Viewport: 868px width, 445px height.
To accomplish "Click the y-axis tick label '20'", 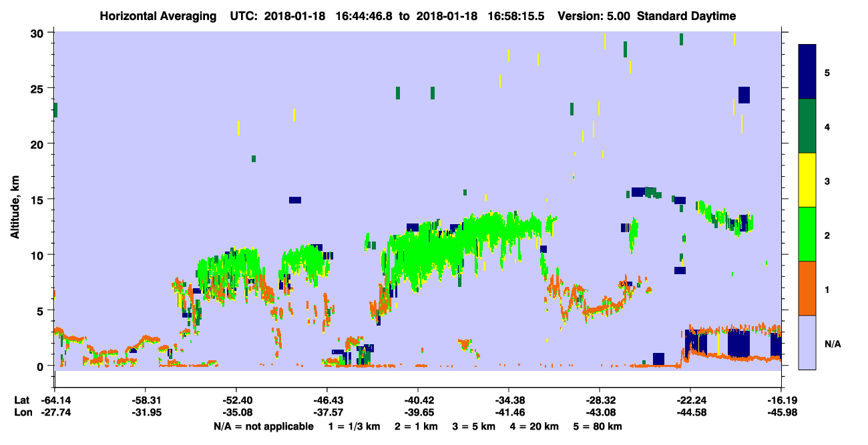I will pyautogui.click(x=39, y=143).
